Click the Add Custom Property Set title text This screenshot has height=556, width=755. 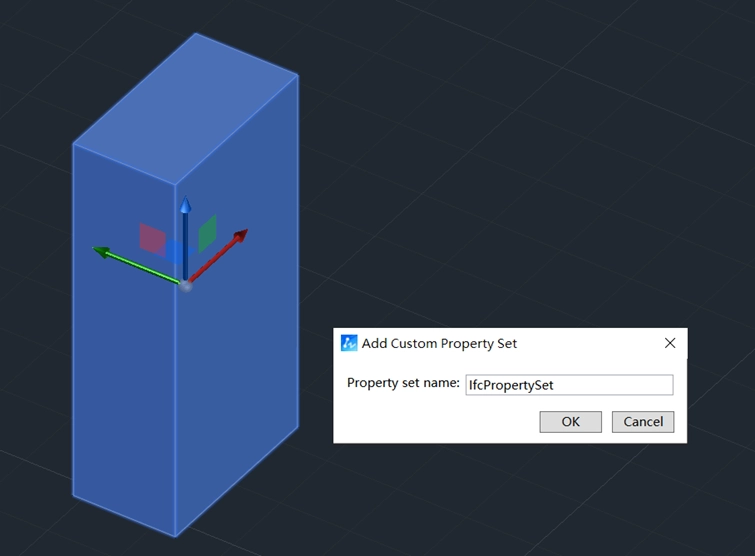439,343
